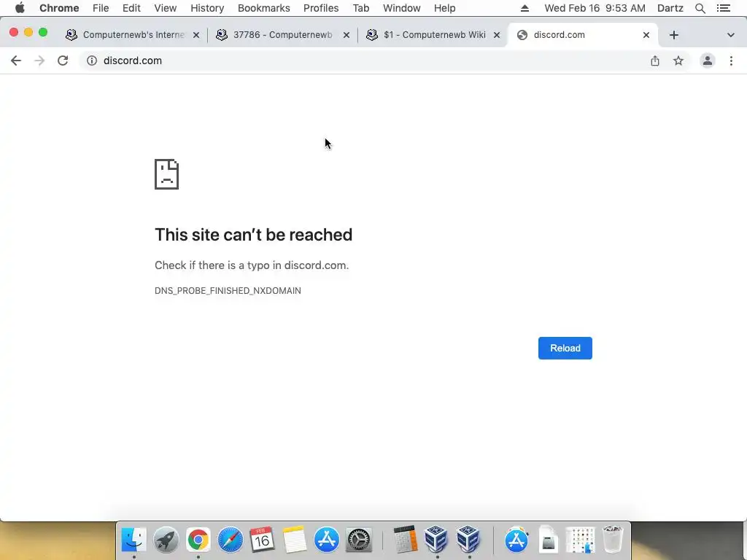
Task: Open first VirtualBox icon in Dock
Action: [436, 540]
